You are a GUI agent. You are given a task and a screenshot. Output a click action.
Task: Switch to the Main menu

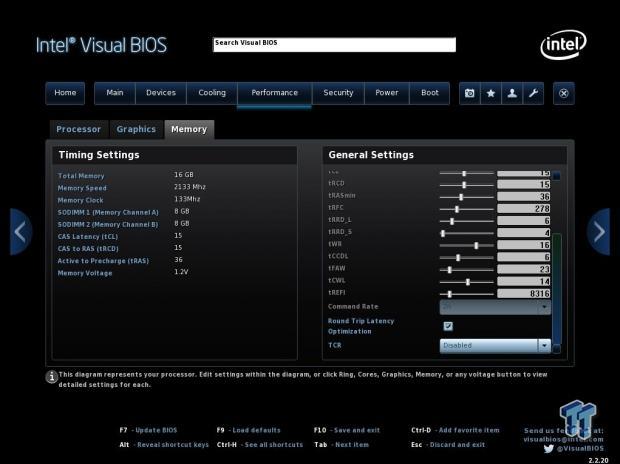(115, 93)
